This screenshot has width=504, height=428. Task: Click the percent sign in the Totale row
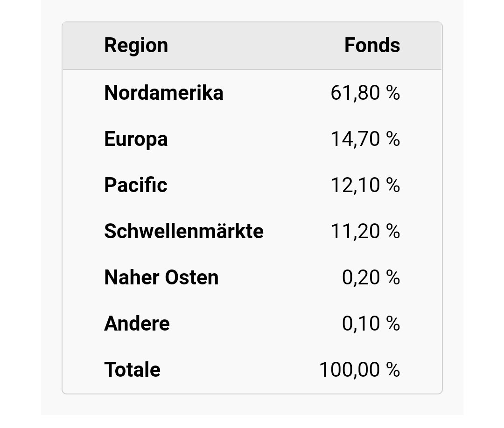[x=393, y=370]
